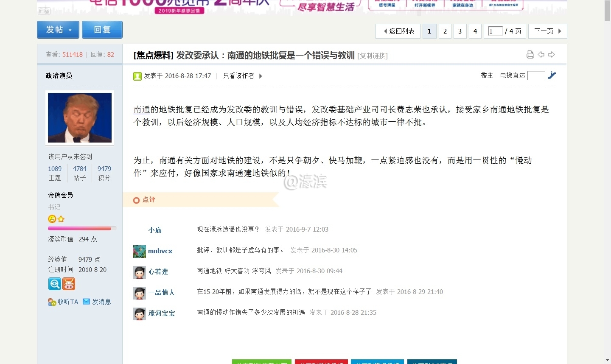Click 下一页 to go to next page
The height and width of the screenshot is (364, 611).
click(547, 31)
